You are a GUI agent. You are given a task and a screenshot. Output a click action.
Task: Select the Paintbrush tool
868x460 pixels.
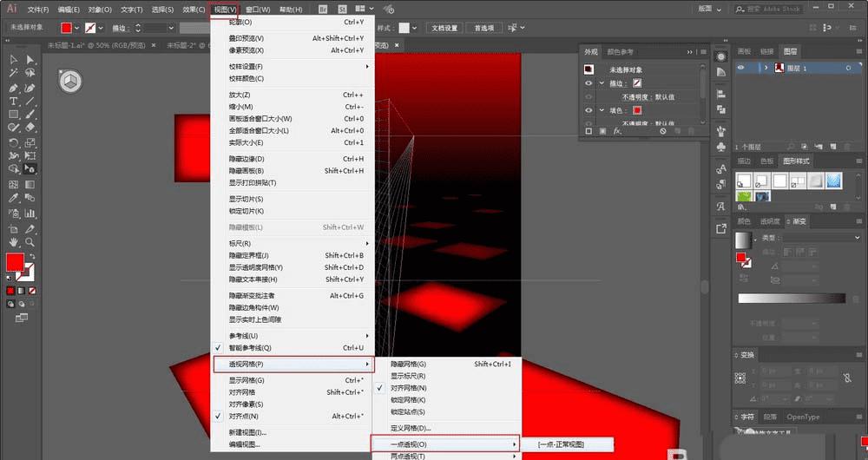(30, 115)
